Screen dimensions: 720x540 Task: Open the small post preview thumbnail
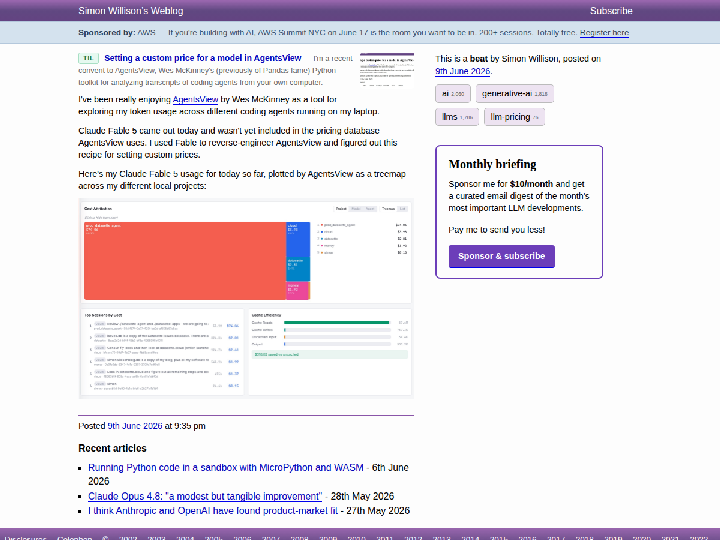(387, 70)
